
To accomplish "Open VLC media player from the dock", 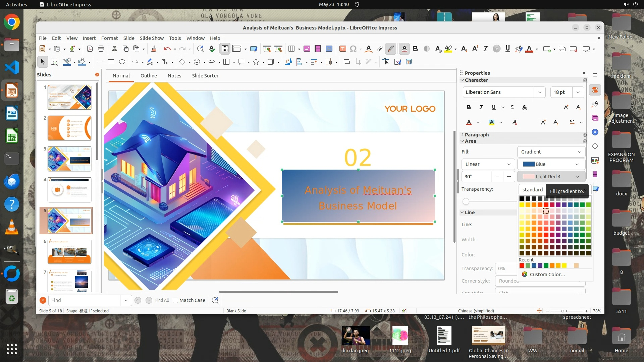I will click(12, 227).
